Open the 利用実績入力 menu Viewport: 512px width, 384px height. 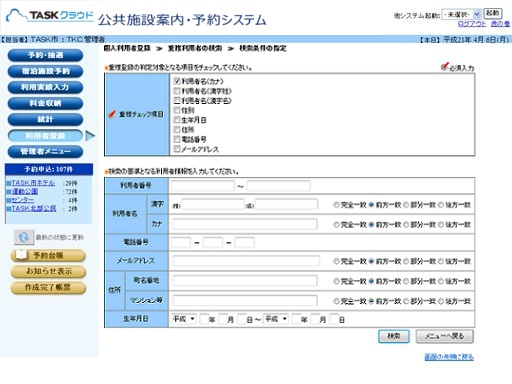pos(45,87)
